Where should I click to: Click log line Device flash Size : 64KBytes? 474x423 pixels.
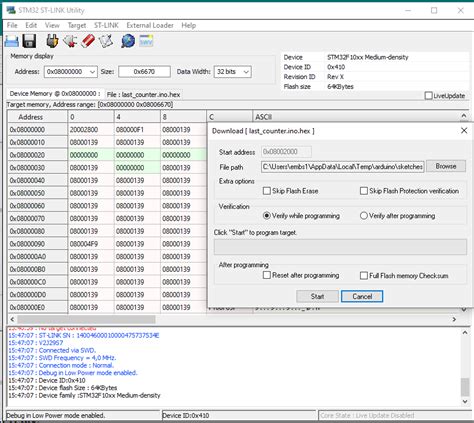point(63,388)
